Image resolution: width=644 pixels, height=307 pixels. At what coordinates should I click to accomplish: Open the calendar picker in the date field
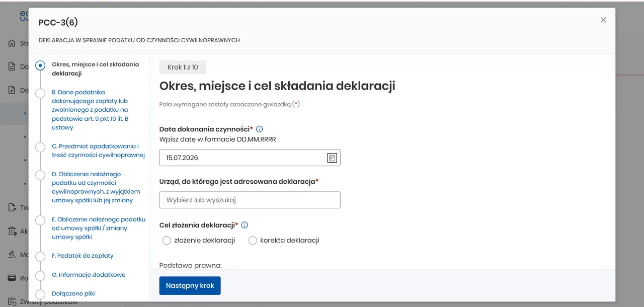[332, 158]
